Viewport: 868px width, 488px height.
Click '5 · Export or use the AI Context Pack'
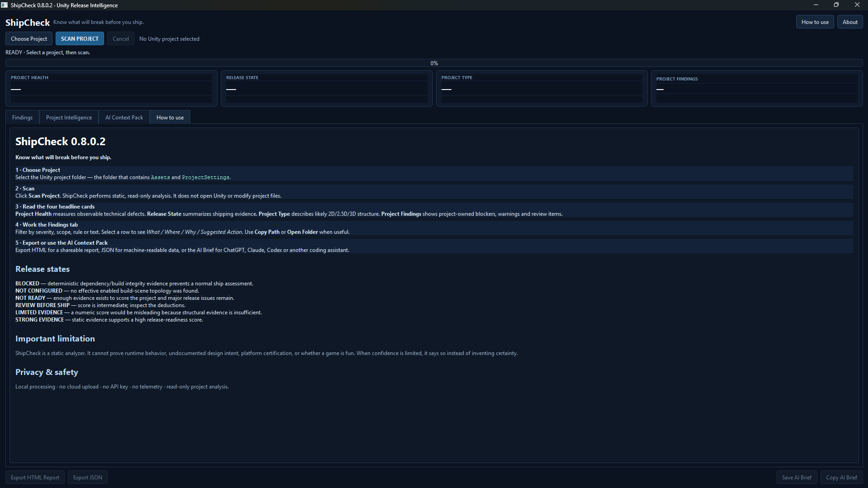point(62,243)
